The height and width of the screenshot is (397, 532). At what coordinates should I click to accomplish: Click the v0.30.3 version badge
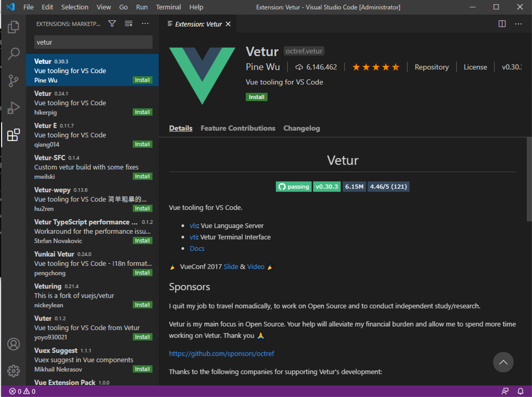pyautogui.click(x=327, y=187)
